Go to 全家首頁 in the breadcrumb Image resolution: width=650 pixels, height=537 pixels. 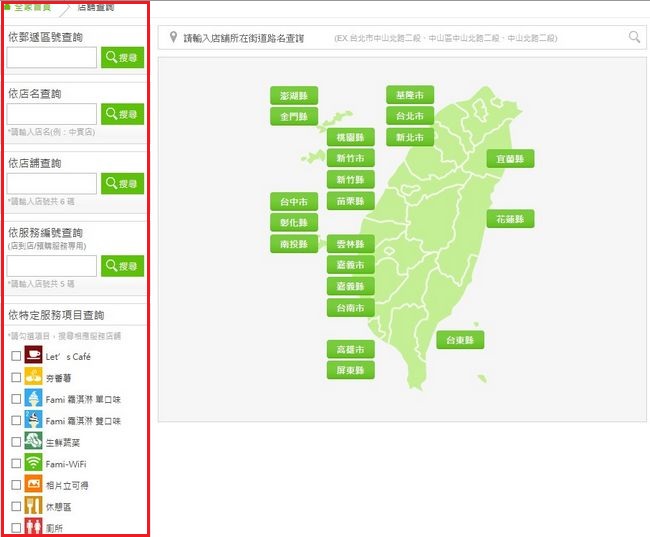click(x=33, y=7)
